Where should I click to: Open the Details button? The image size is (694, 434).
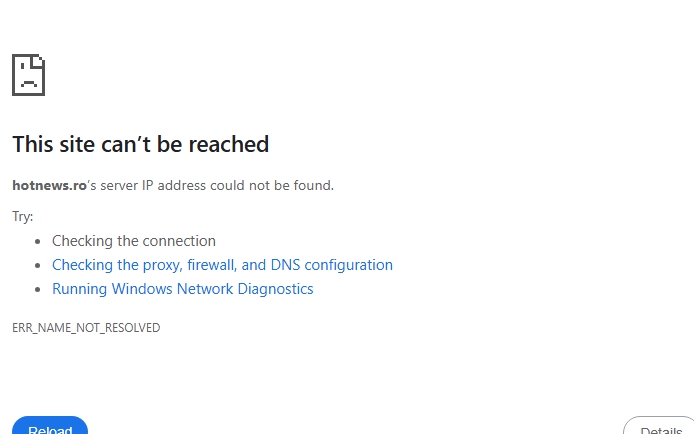click(x=659, y=426)
